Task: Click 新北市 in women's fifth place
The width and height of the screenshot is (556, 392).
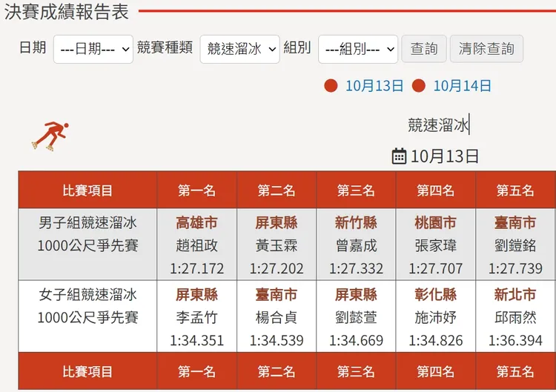Action: (x=515, y=294)
